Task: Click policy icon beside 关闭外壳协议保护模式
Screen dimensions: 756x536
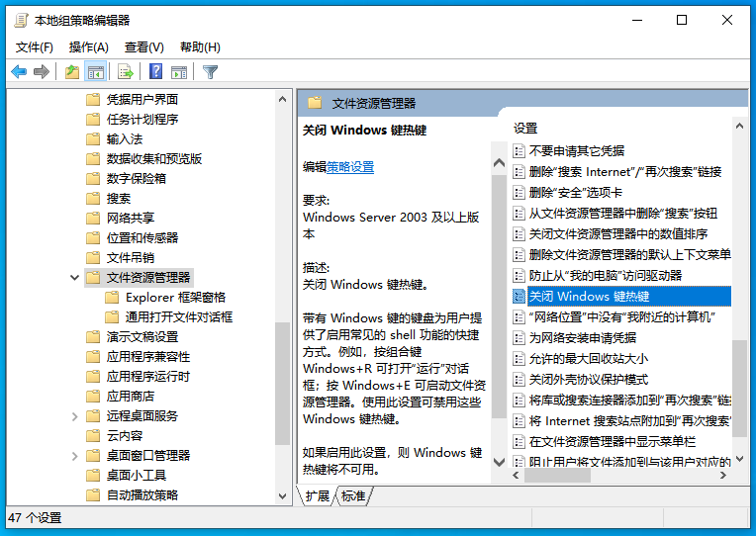Action: click(x=519, y=380)
